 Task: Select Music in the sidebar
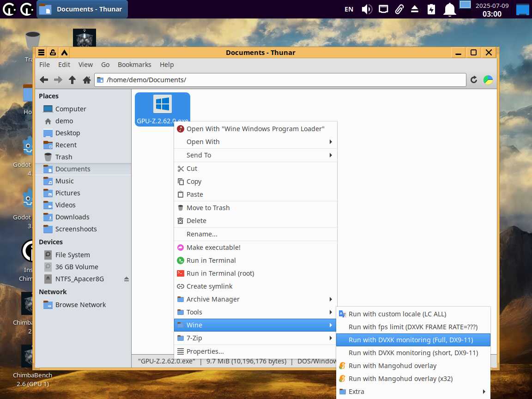tap(83, 181)
